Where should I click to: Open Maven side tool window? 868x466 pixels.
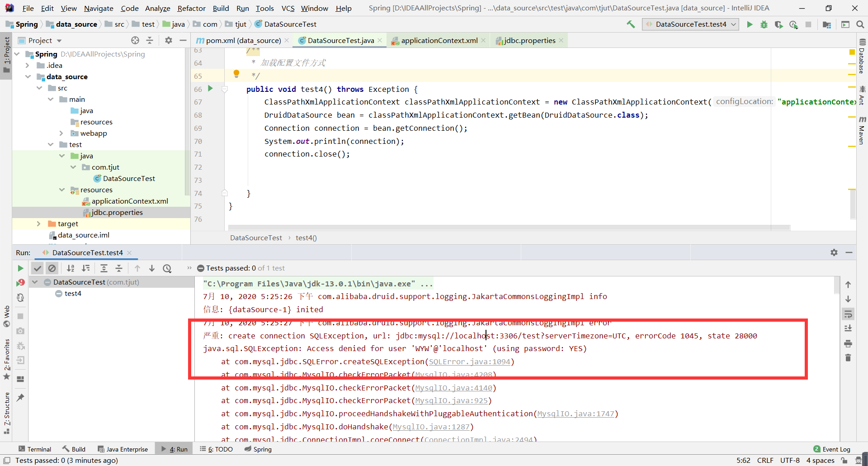862,130
